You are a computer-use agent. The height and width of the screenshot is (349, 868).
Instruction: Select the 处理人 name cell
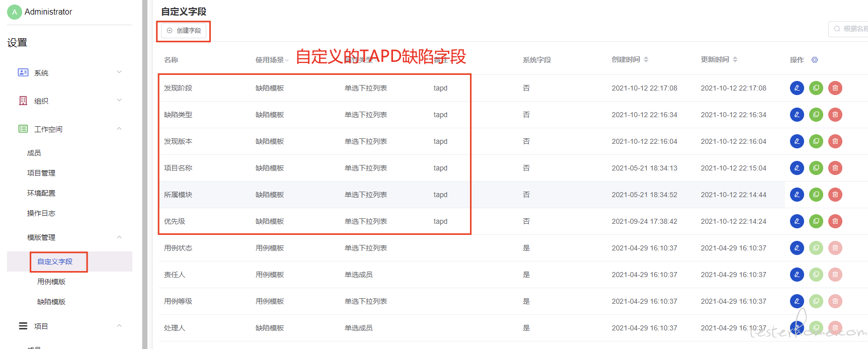175,328
